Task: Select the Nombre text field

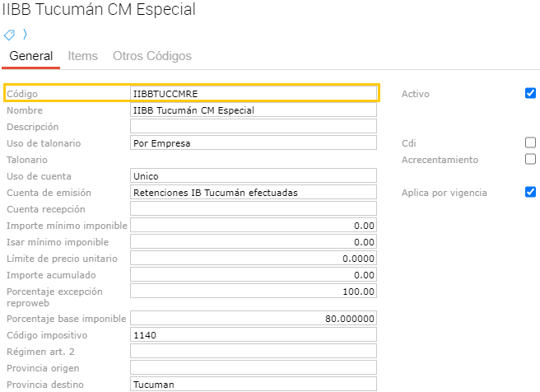Action: 253,110
